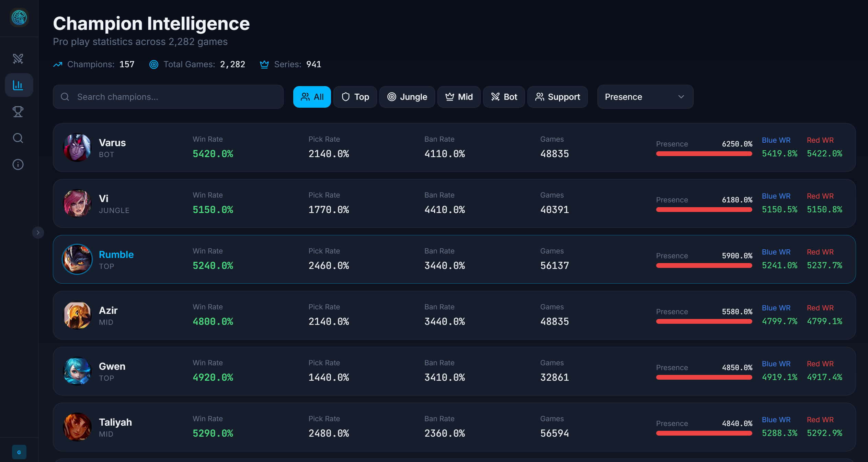Filter champions by Support role

click(x=557, y=97)
